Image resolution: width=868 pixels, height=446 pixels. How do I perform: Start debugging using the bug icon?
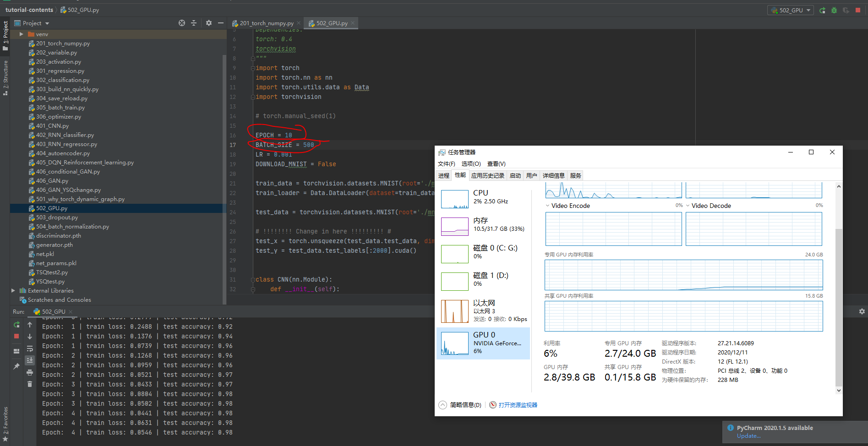834,10
